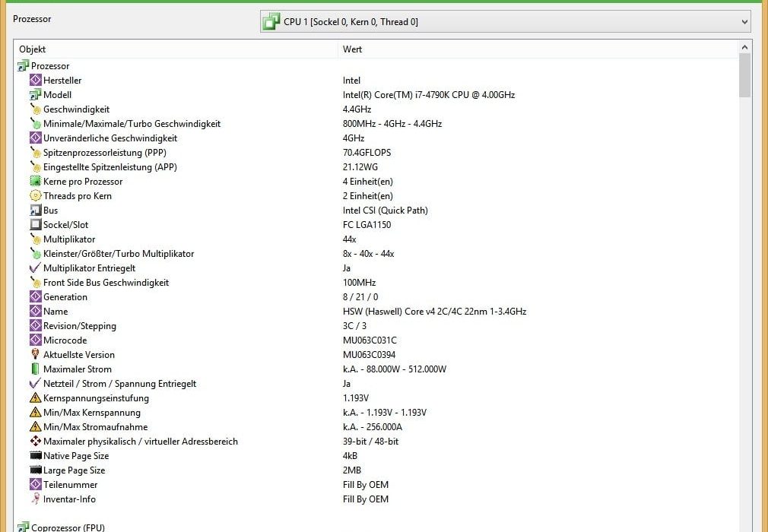This screenshot has width=768, height=532.
Task: Click checkmark icon beside Multiplikator Entriegelt
Action: [x=35, y=268]
